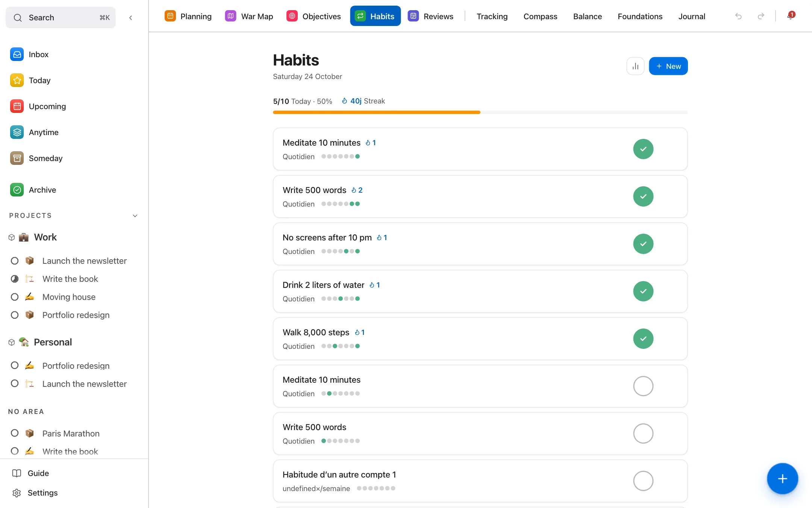Click the Personal area cube icon
The image size is (812, 508).
[12, 342]
